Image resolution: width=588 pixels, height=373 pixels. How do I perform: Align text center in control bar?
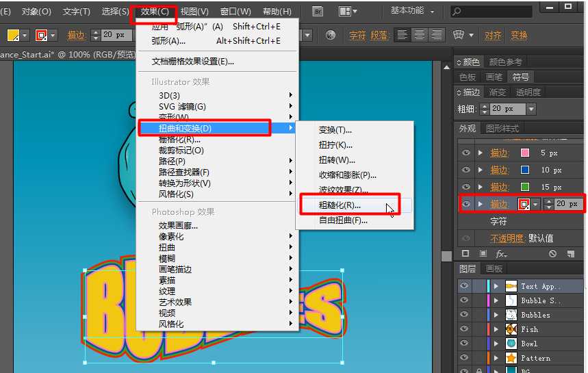(x=419, y=35)
